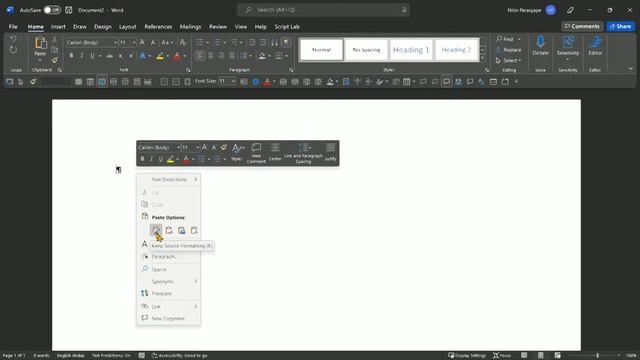This screenshot has height=360, width=640.
Task: Open Text Predictions context menu submenu
Action: click(x=169, y=180)
